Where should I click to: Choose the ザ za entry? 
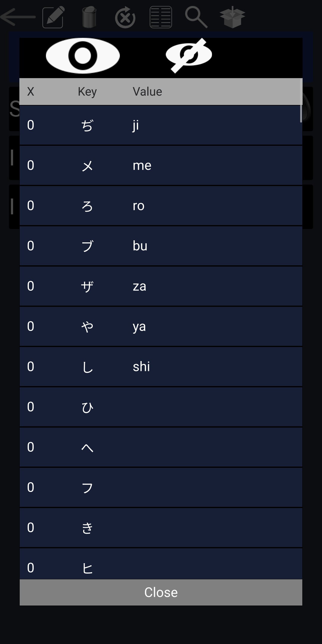click(161, 286)
